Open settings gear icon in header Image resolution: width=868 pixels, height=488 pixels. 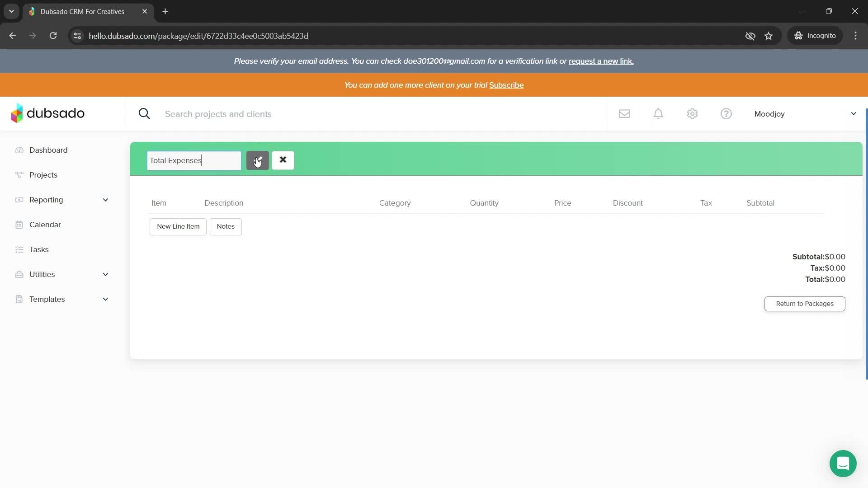[x=692, y=114]
